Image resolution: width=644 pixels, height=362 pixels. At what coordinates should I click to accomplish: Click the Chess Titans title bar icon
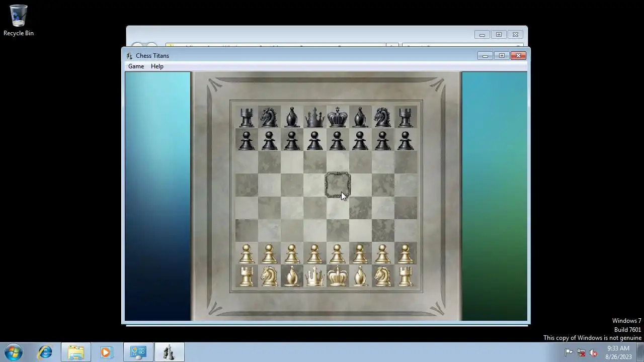tap(130, 56)
